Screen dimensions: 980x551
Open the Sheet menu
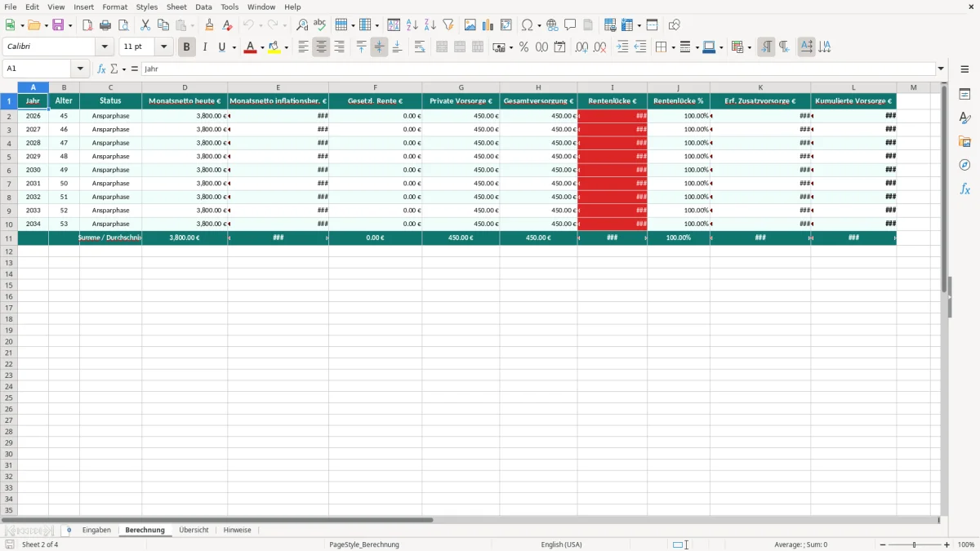176,7
